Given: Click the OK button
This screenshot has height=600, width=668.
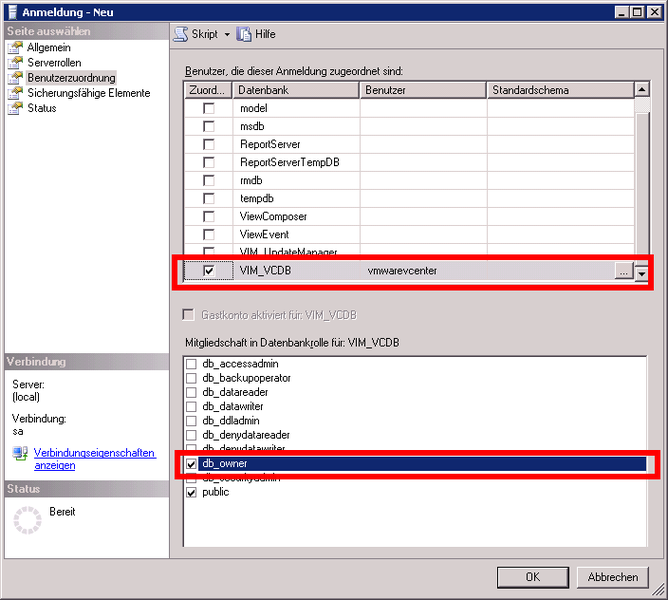Looking at the screenshot, I should (x=533, y=577).
